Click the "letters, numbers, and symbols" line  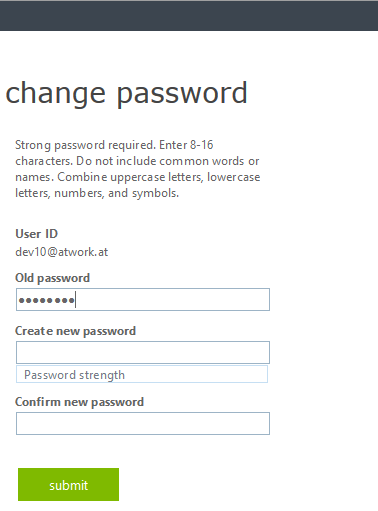pos(97,193)
